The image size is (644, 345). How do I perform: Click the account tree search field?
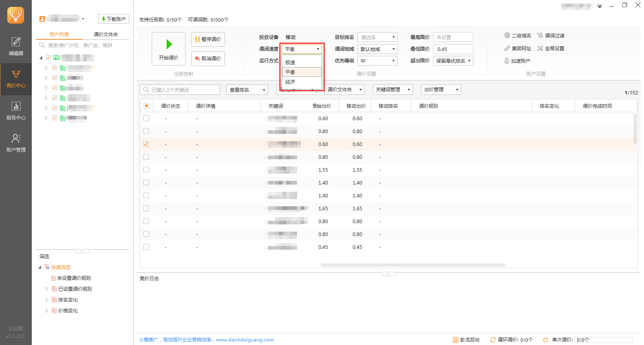[x=83, y=45]
